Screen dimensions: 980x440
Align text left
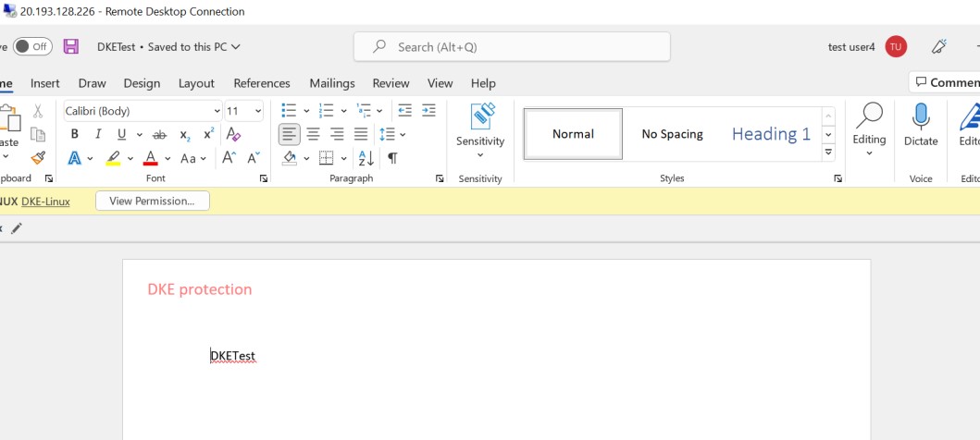tap(289, 134)
